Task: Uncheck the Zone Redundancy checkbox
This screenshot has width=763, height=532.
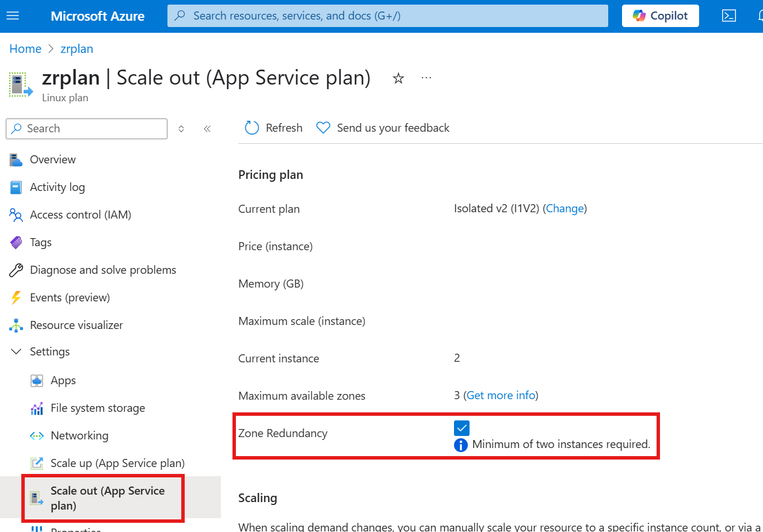Action: (x=461, y=428)
